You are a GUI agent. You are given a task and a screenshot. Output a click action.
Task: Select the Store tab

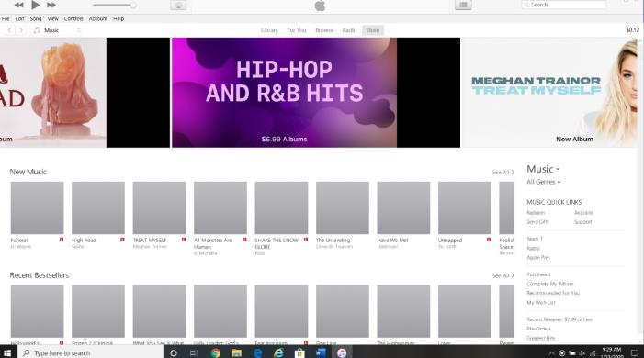coord(373,30)
